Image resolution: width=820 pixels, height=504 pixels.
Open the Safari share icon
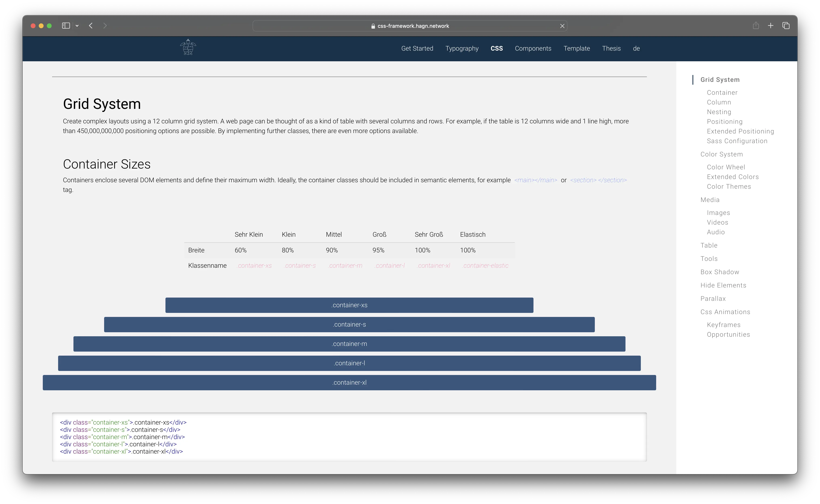pyautogui.click(x=756, y=26)
